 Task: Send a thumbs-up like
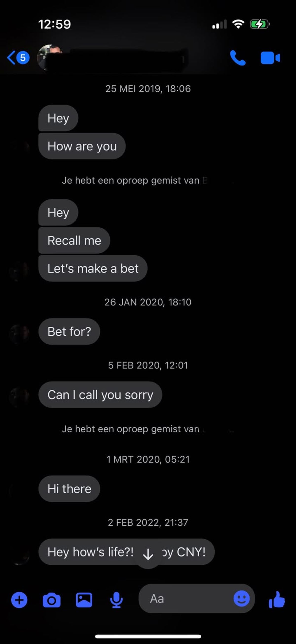click(x=277, y=600)
